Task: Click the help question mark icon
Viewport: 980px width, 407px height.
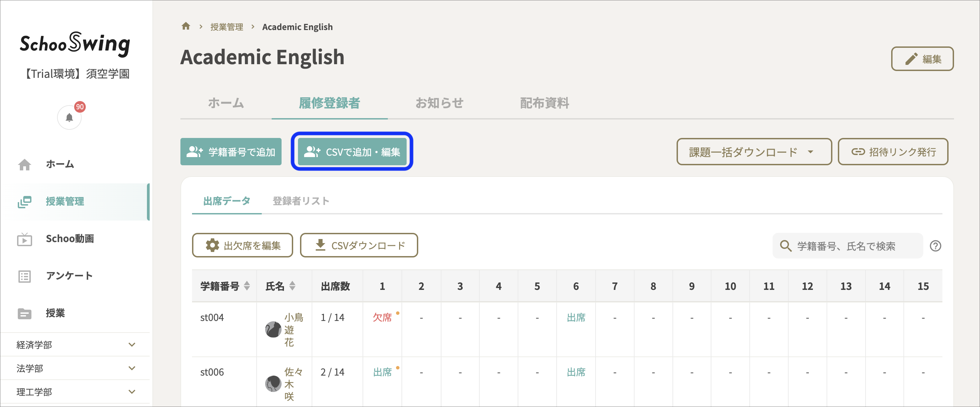Action: [x=935, y=246]
